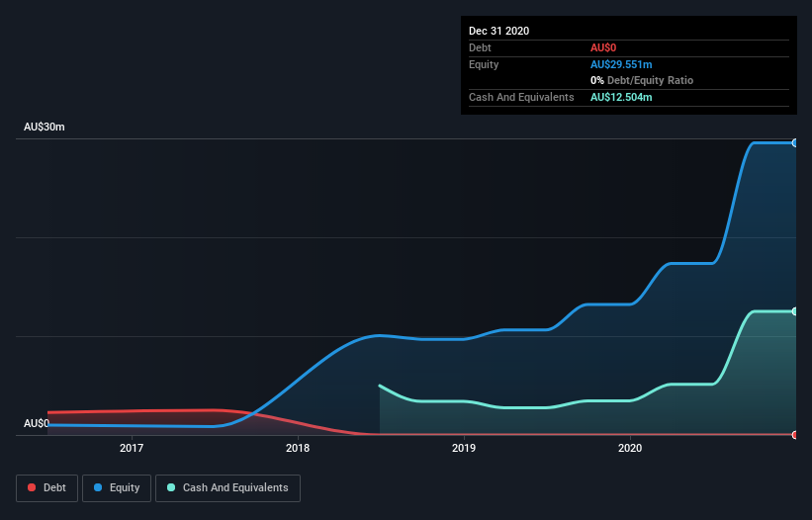This screenshot has width=812, height=520.
Task: Click the 2019 x-axis label
Action: point(464,448)
